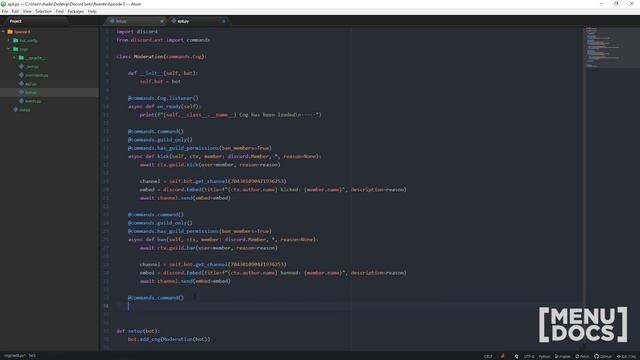Click the bot_config folder icon
Screen dimensions: 640x360
pos(16,40)
